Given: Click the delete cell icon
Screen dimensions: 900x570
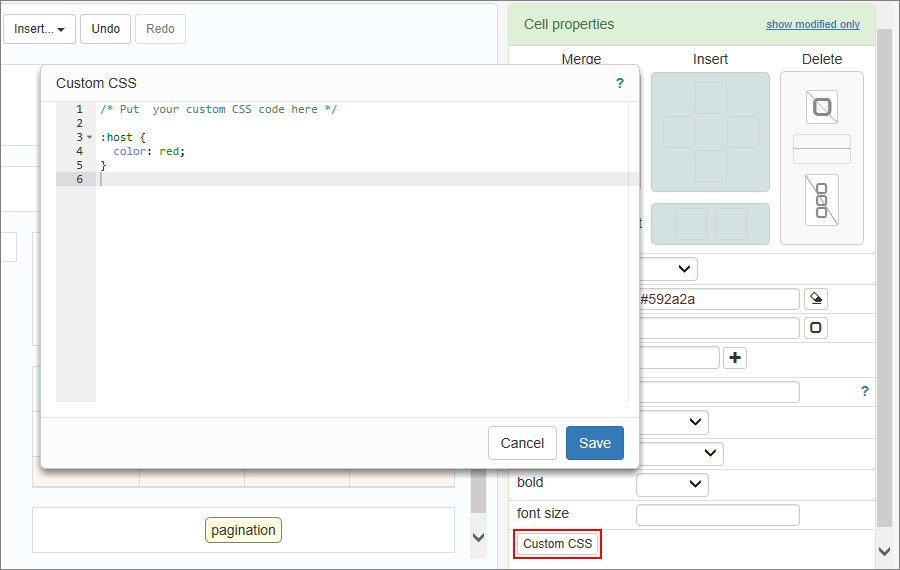Looking at the screenshot, I should [x=822, y=107].
